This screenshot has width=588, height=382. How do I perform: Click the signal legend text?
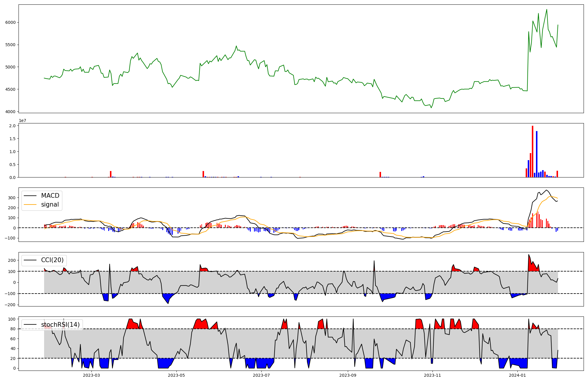(50, 205)
